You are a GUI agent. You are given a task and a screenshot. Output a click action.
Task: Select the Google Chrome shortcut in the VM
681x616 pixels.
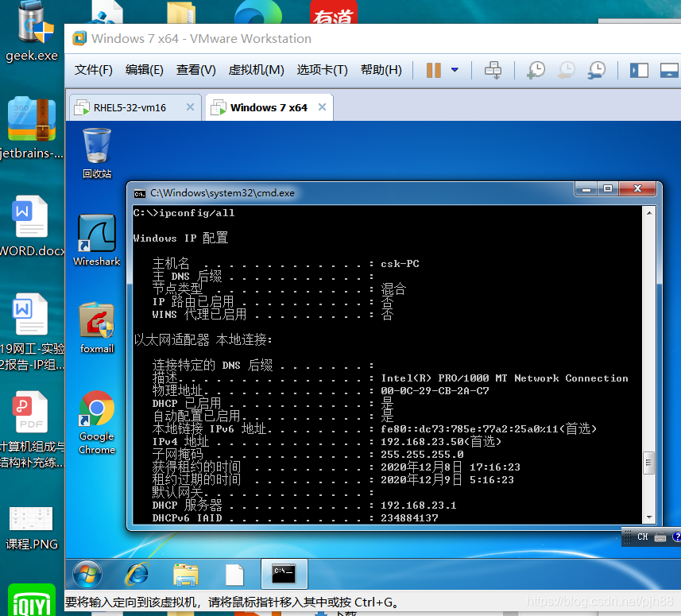point(97,423)
